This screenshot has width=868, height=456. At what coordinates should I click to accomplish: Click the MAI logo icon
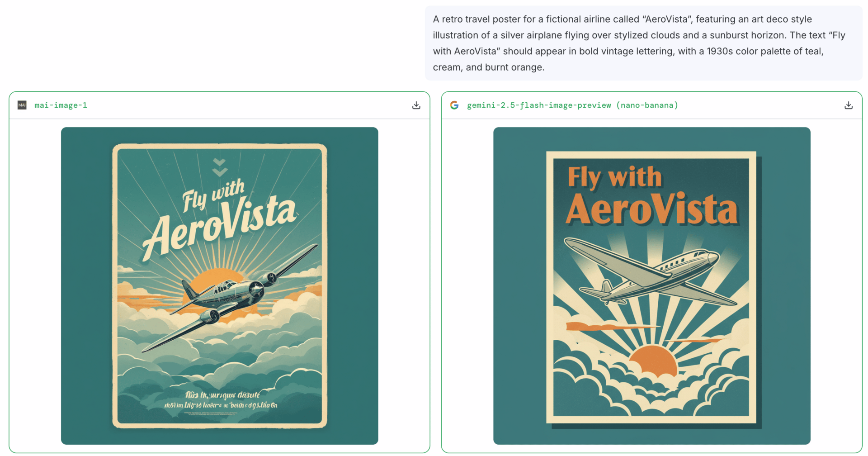click(22, 105)
